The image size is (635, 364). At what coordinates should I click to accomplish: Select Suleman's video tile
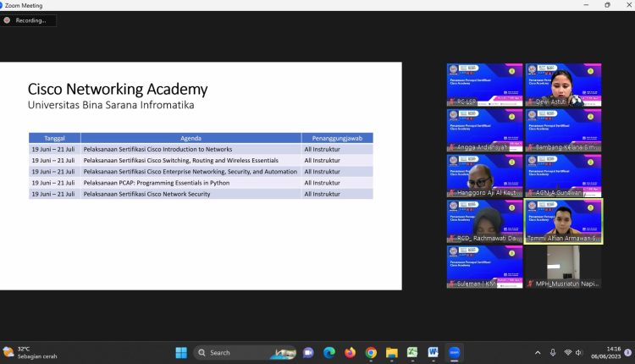coord(485,267)
